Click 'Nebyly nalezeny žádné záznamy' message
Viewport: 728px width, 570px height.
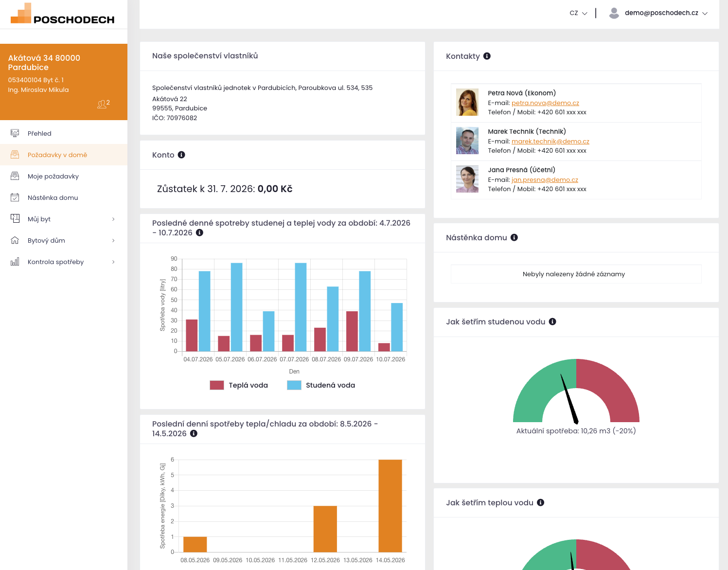(x=574, y=274)
